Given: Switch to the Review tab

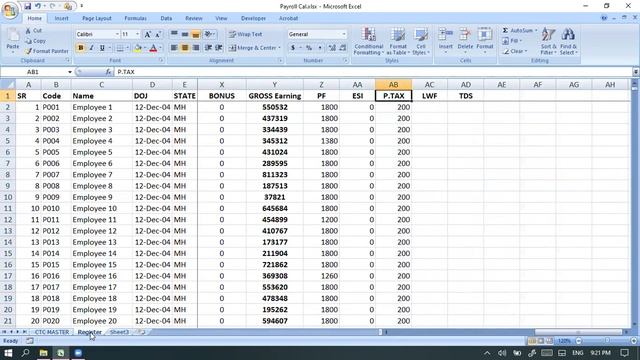Looking at the screenshot, I should coord(193,18).
